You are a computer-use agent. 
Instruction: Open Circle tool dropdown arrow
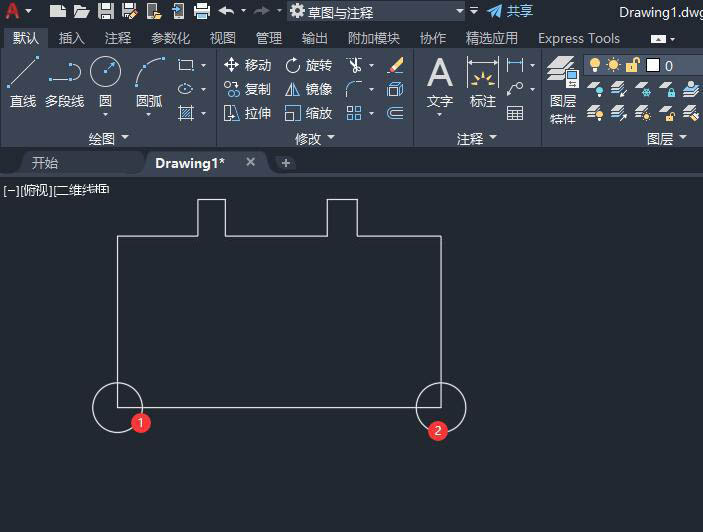[x=105, y=115]
